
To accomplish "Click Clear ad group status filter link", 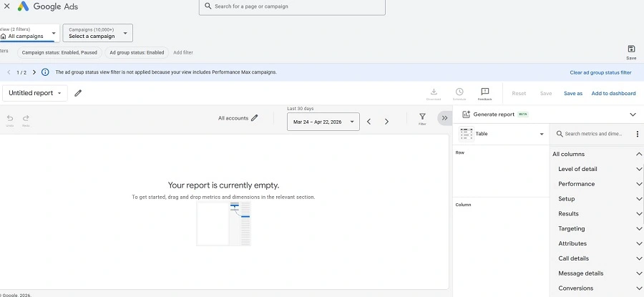I will [x=600, y=73].
